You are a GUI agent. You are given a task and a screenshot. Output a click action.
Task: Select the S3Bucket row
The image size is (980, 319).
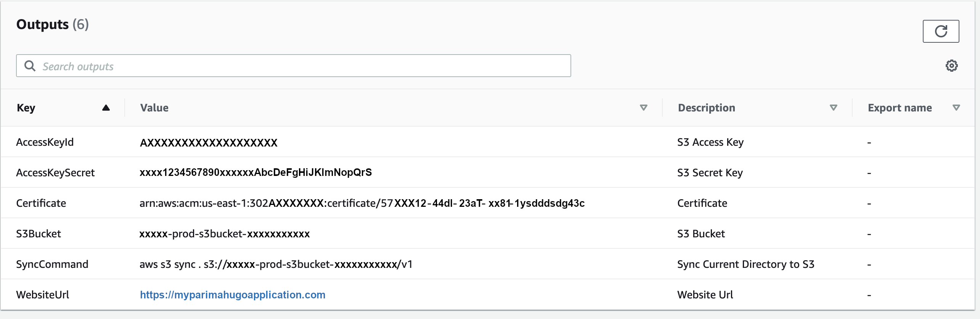pos(39,234)
